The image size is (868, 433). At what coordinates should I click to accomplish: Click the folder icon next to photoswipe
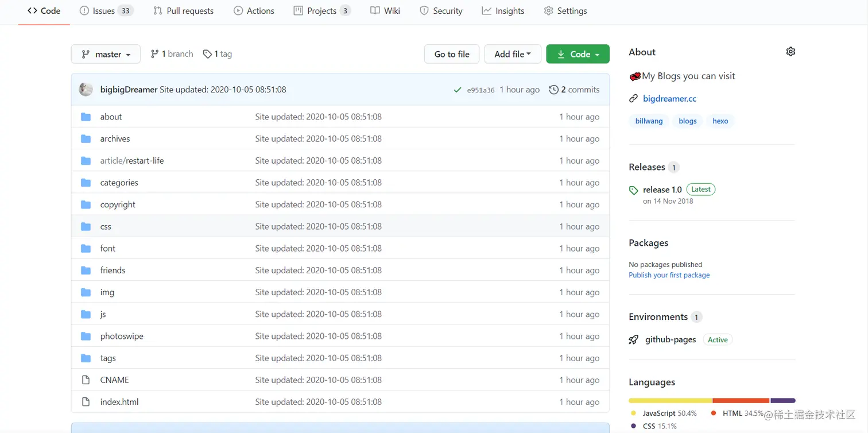(x=86, y=336)
